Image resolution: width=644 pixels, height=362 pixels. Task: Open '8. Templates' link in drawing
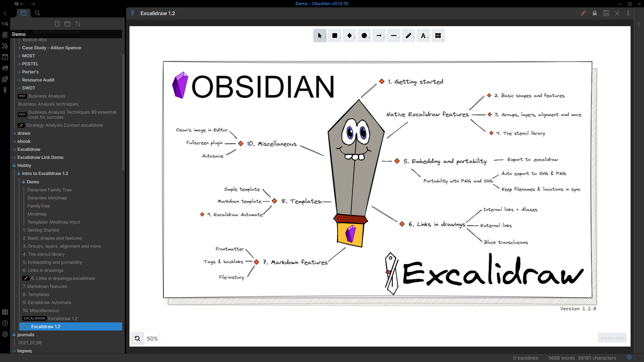click(301, 201)
